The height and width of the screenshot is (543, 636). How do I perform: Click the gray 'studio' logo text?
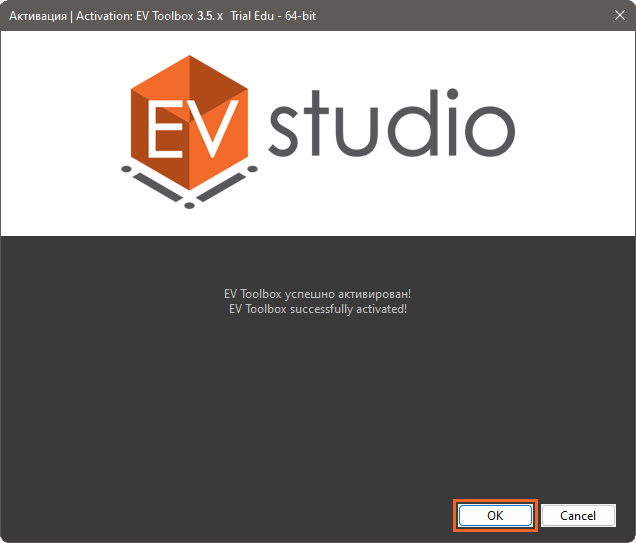pos(391,123)
